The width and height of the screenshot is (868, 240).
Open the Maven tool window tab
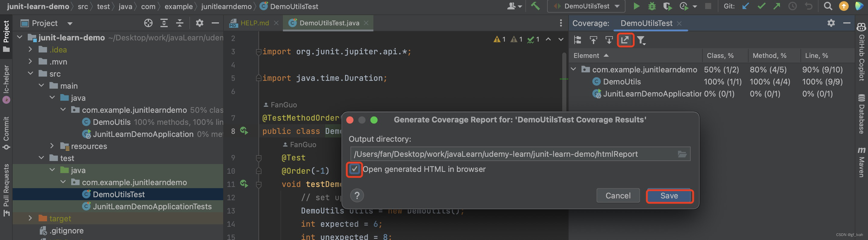[x=861, y=162]
